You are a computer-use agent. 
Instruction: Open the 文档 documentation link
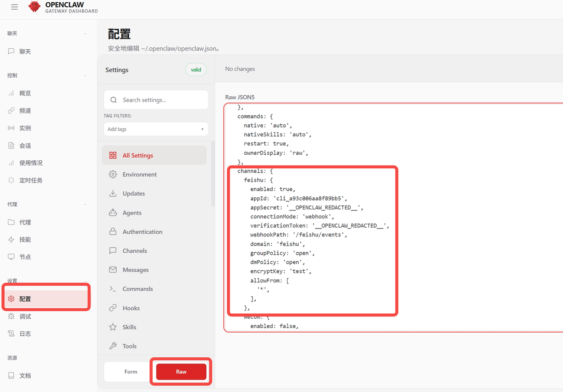25,376
